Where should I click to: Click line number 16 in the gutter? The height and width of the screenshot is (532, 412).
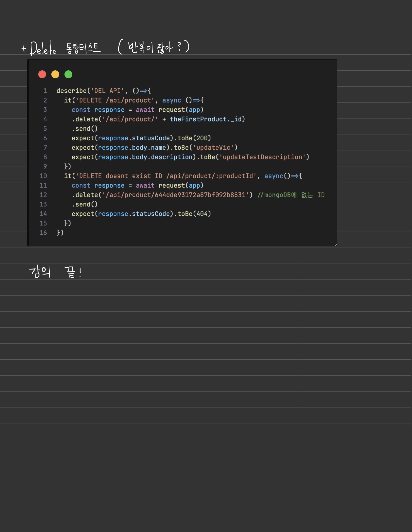(43, 233)
